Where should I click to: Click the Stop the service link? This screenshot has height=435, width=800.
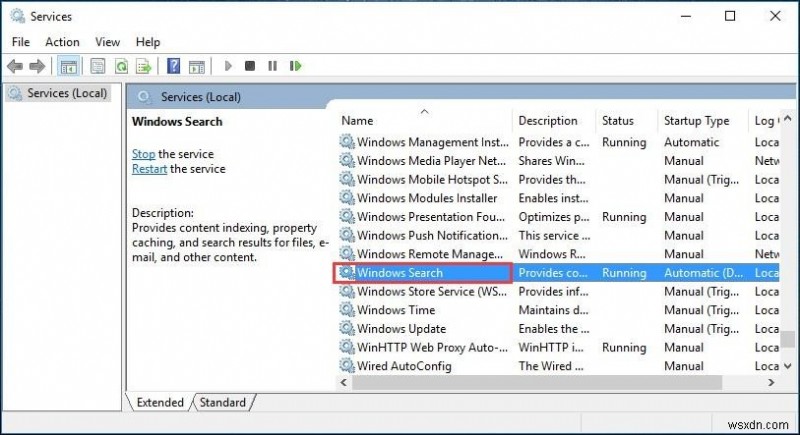143,154
